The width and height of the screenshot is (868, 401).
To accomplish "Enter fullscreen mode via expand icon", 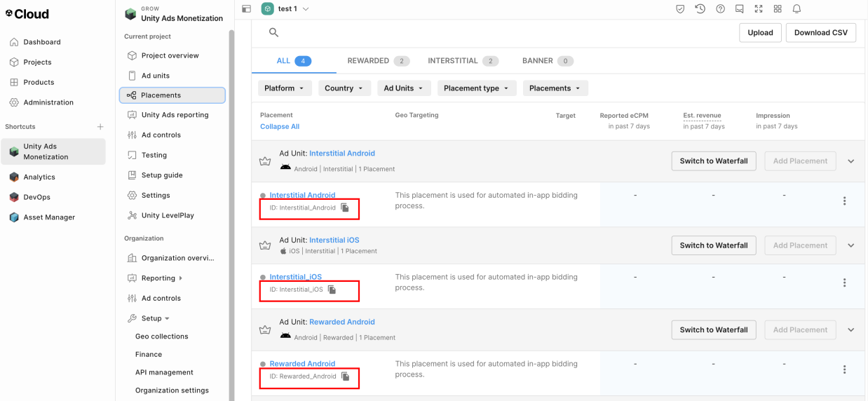I will pos(759,9).
